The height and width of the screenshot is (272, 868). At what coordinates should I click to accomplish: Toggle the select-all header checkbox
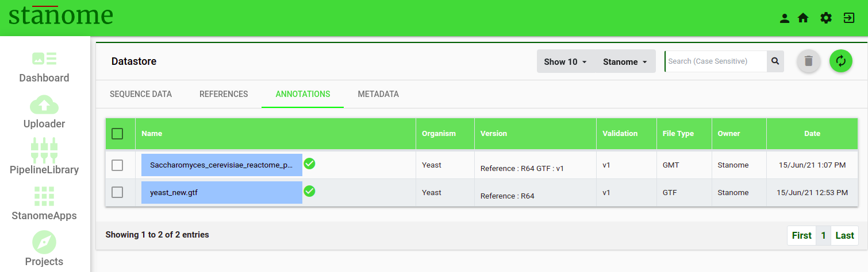117,134
